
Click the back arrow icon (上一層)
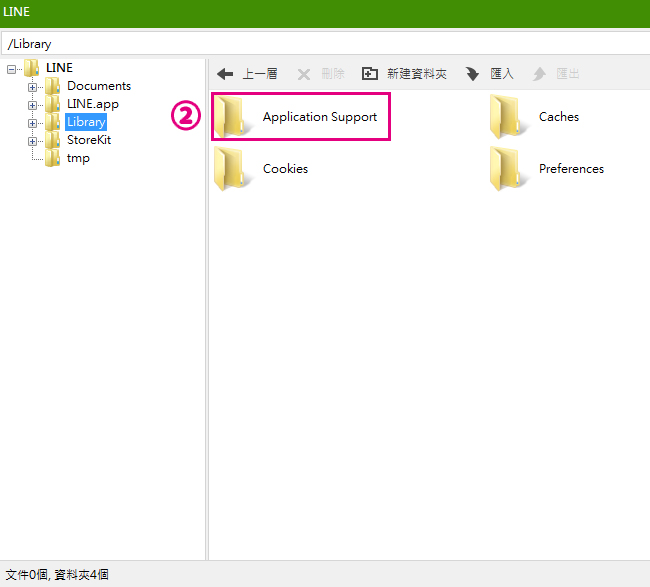click(225, 74)
